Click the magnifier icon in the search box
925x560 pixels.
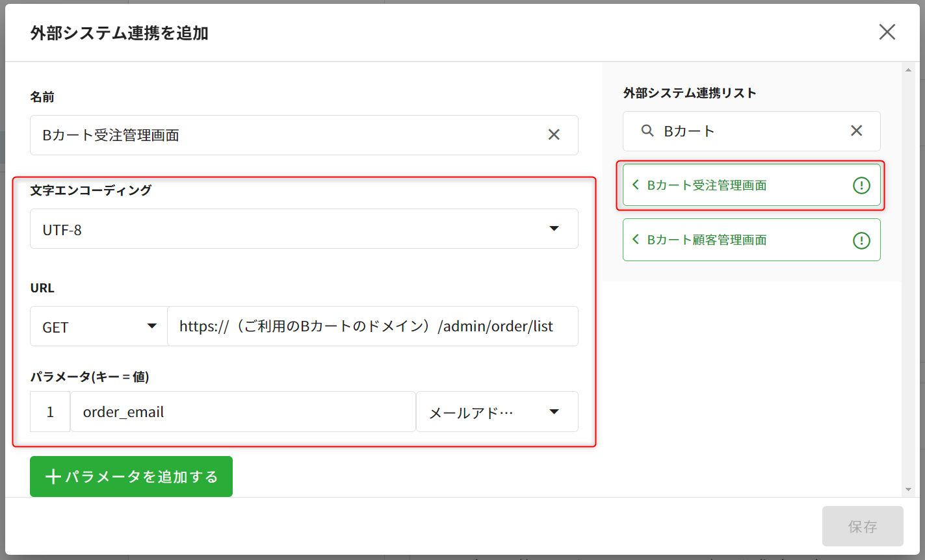647,131
